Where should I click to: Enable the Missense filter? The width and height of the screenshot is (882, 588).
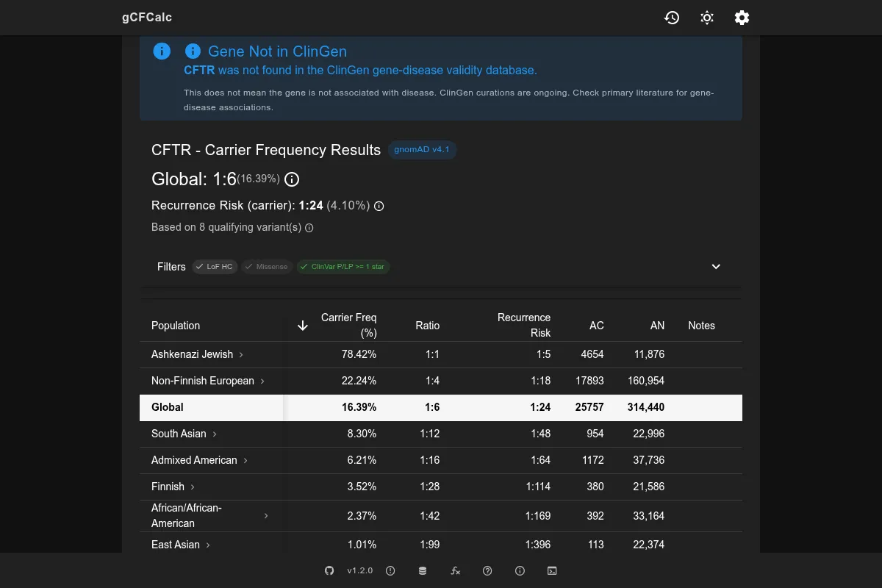pos(266,267)
